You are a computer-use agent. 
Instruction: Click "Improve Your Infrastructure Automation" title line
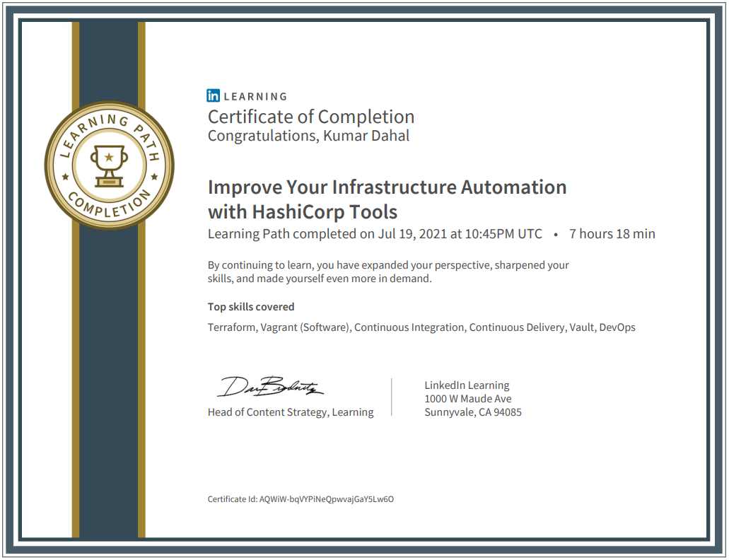click(387, 187)
